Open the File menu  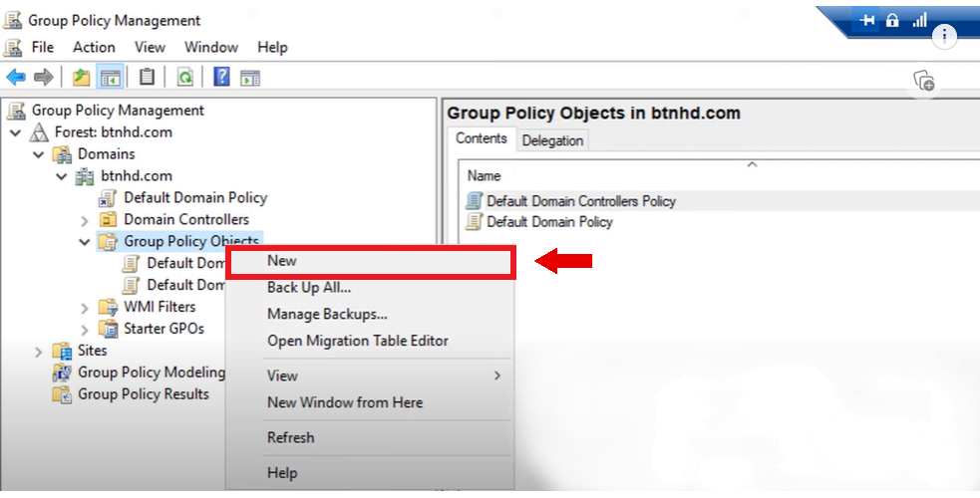[43, 48]
